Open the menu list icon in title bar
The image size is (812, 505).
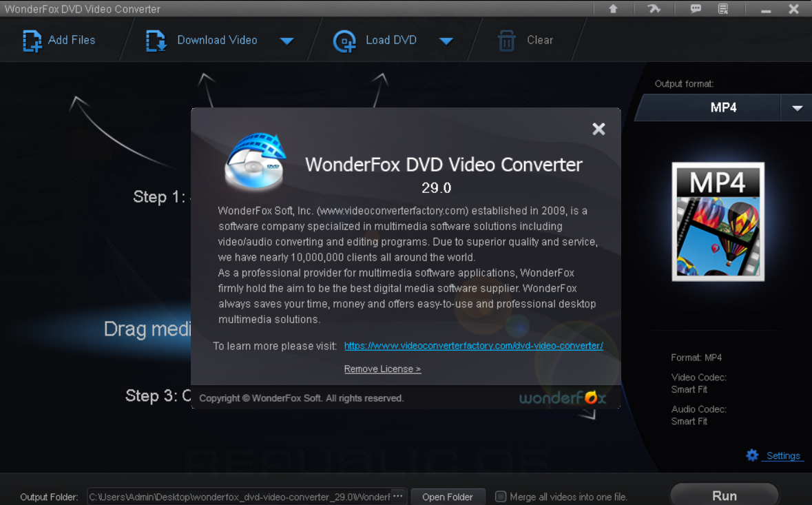coord(723,9)
